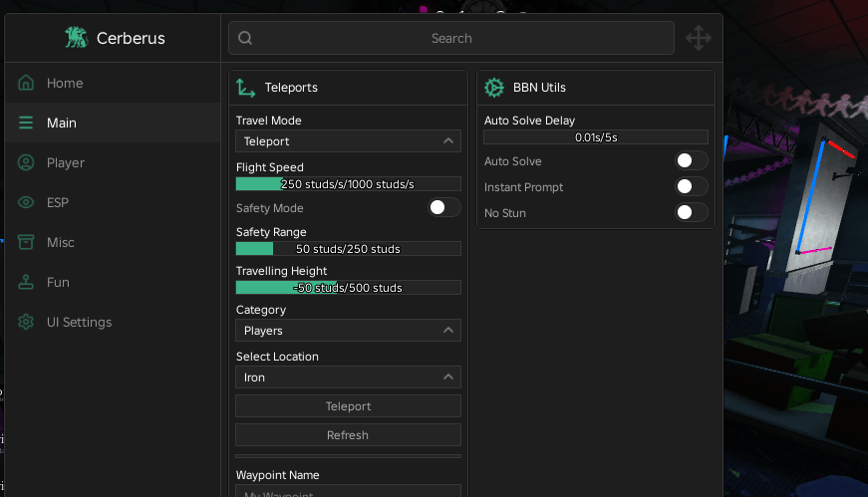This screenshot has width=868, height=497.
Task: Click the Waypoint Name label
Action: [277, 475]
